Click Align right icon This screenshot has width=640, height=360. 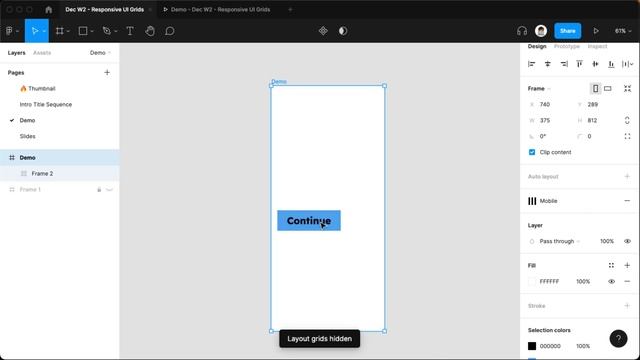point(564,64)
